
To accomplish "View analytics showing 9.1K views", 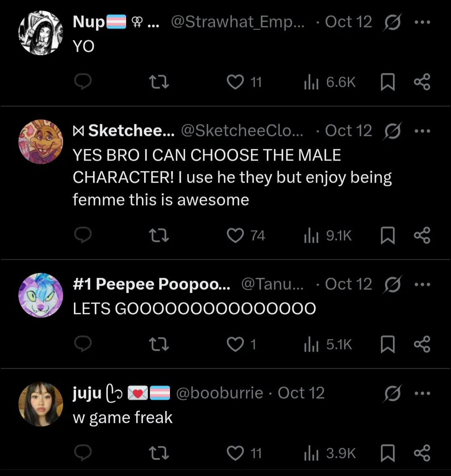I will point(328,236).
